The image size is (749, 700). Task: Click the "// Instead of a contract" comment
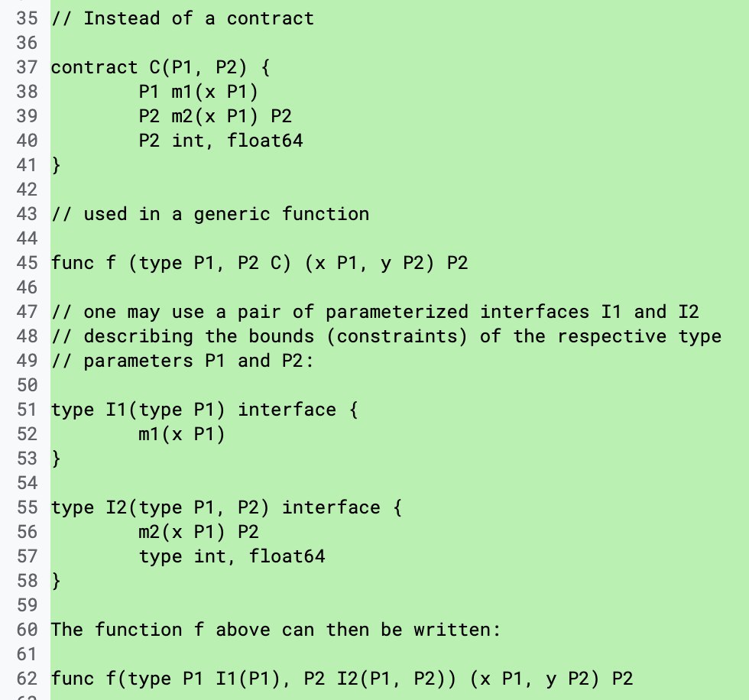[x=182, y=18]
